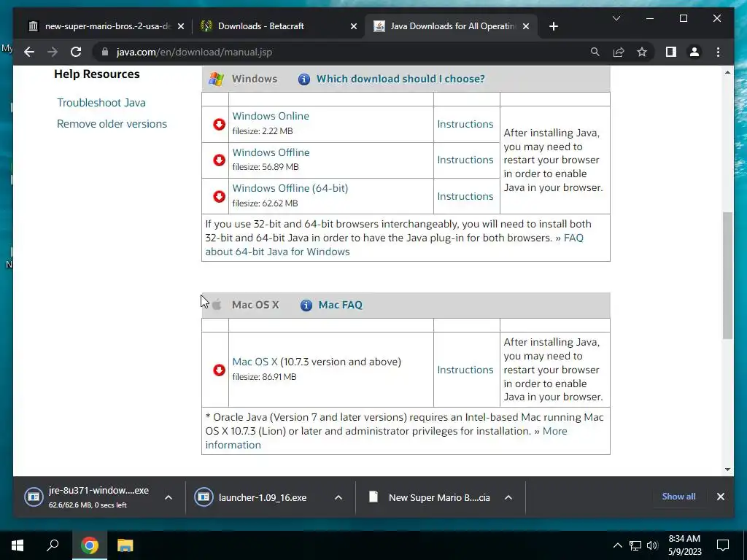Click the share page icon
Screen dimensions: 747x560
coord(619,52)
